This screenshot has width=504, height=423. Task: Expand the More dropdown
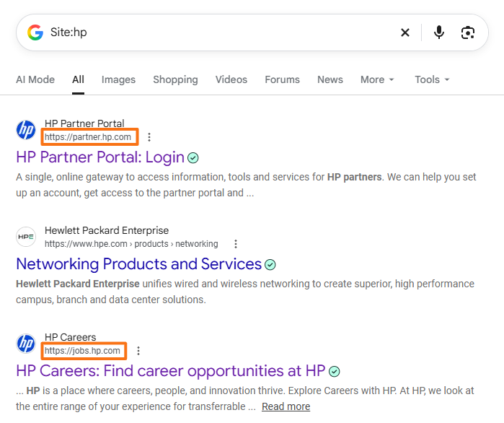coord(377,79)
